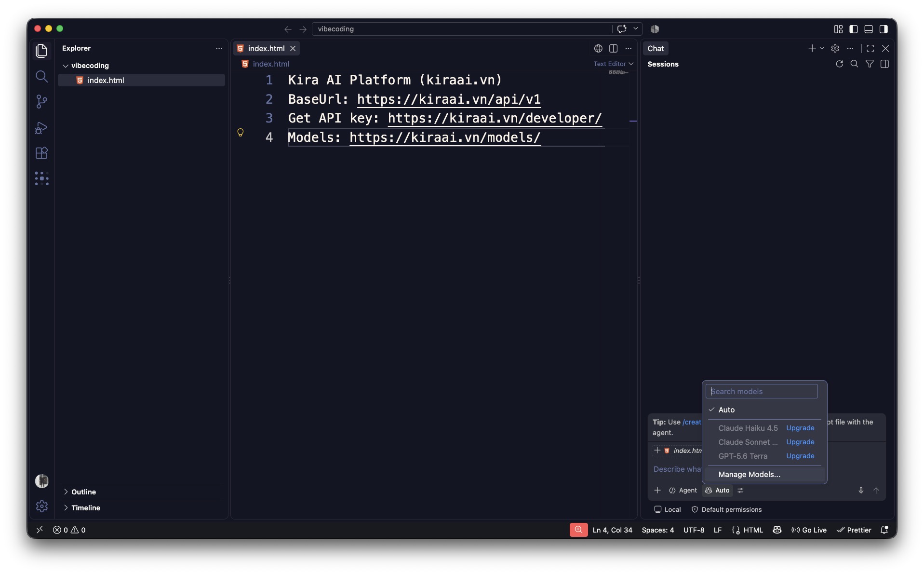The width and height of the screenshot is (924, 574).
Task: Open errors and warnings in status bar
Action: [x=69, y=530]
